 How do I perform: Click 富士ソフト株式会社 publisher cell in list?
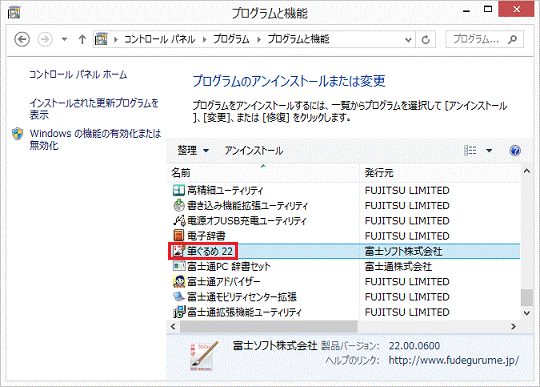click(404, 251)
